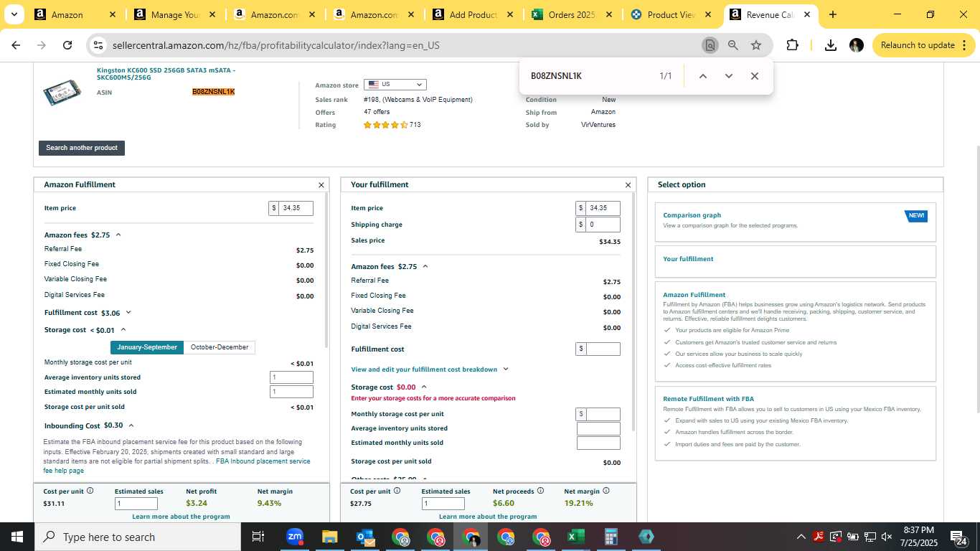Click the Windows taskbar search box

(138, 537)
